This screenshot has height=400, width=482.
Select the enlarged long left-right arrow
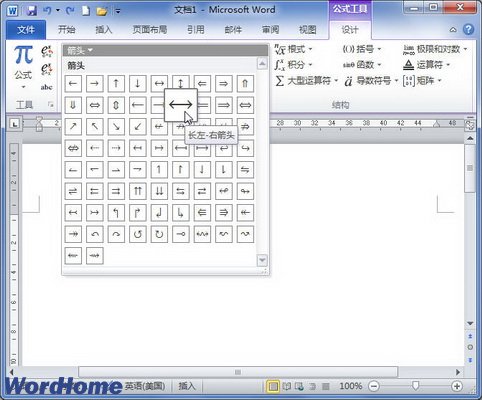(181, 105)
